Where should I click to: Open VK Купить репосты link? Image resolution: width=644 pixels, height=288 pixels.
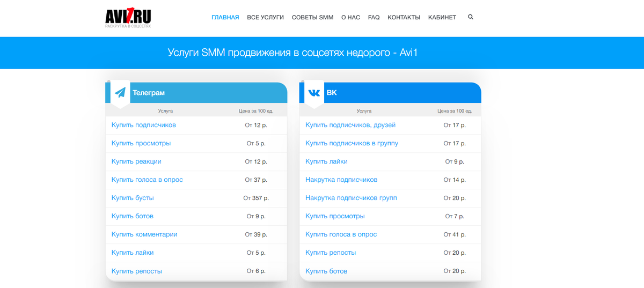click(331, 253)
